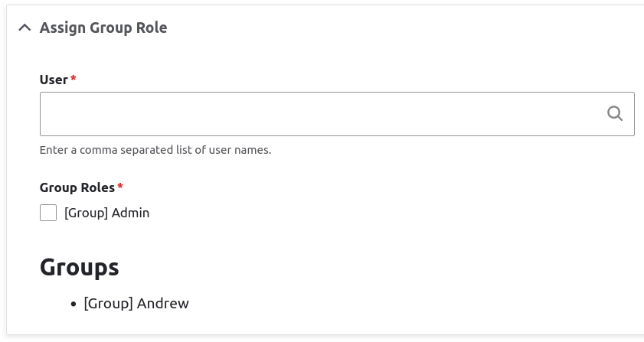Click the Assign Group Role title text

point(103,28)
